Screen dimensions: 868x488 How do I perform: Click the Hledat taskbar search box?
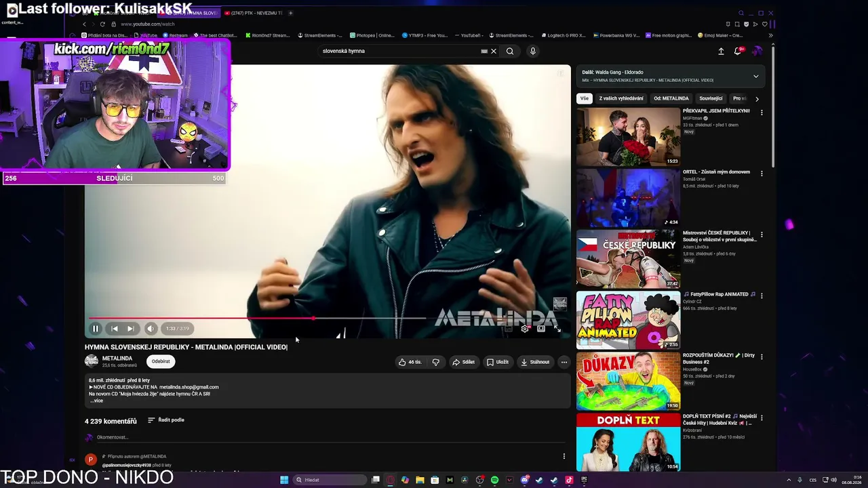coord(330,480)
